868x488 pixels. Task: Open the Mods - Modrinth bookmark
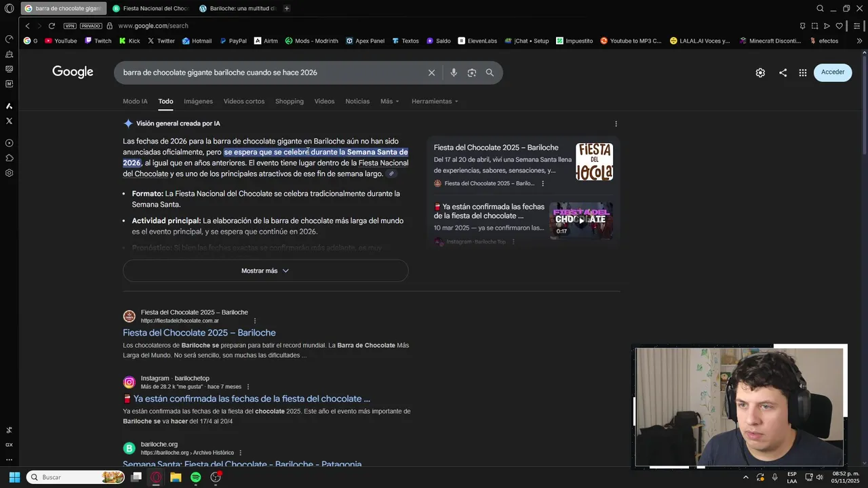pyautogui.click(x=312, y=41)
